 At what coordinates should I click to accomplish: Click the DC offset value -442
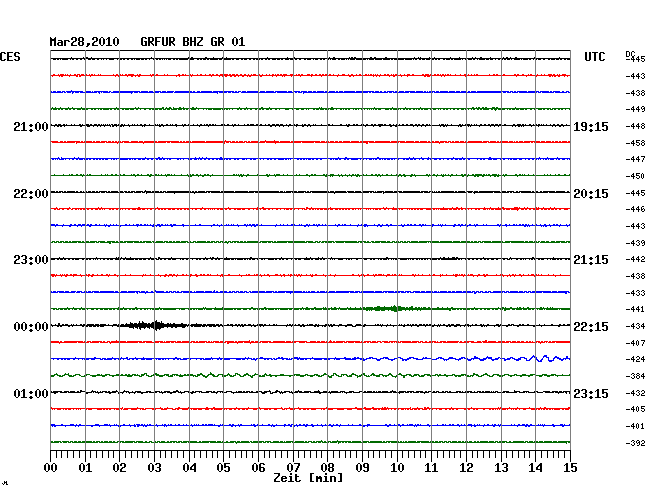point(635,259)
